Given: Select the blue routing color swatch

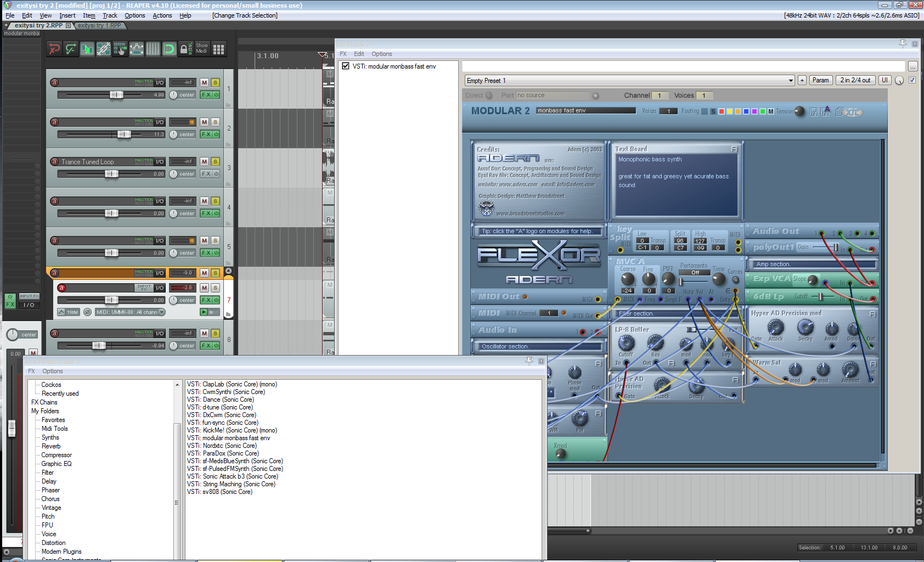Looking at the screenshot, I should 746,111.
